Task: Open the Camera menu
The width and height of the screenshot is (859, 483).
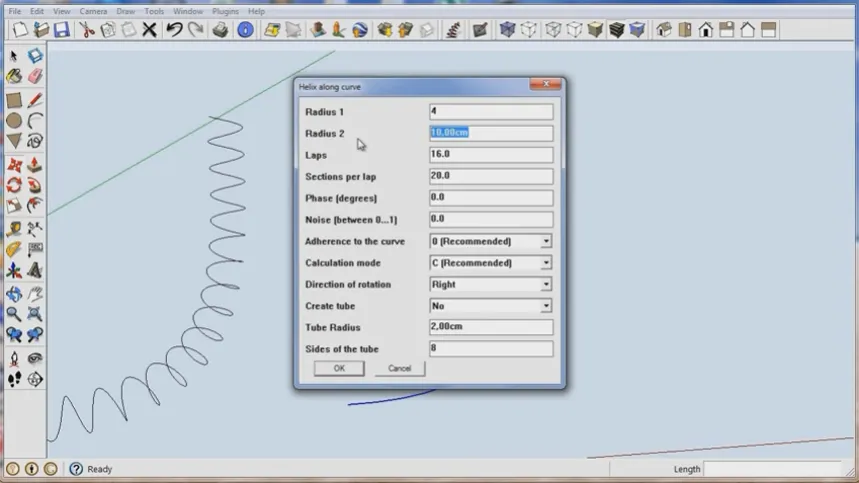Action: coord(93,11)
